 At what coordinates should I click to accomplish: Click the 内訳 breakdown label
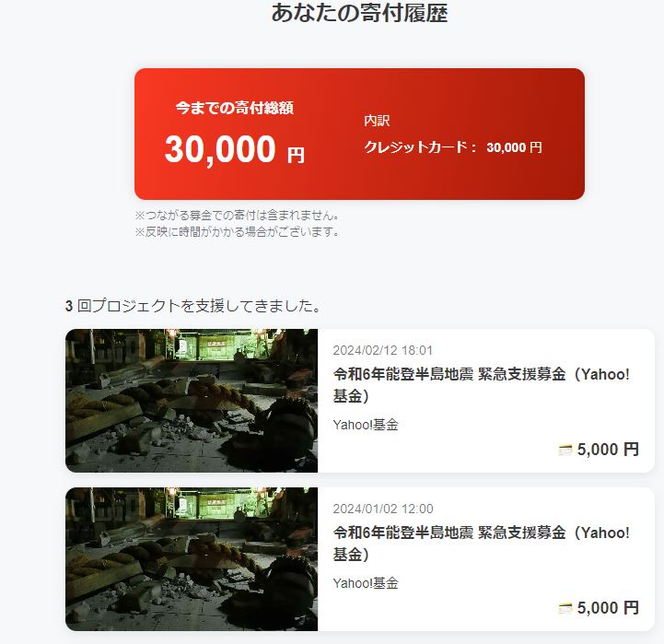(377, 121)
